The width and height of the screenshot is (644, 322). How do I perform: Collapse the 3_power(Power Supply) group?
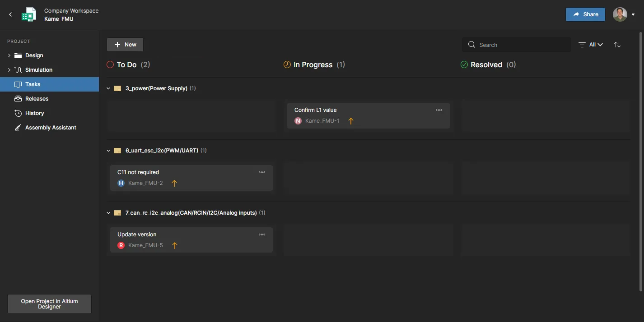point(108,88)
